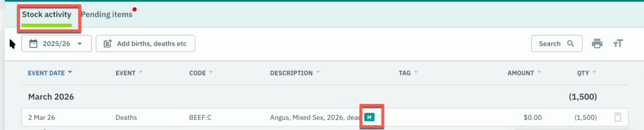Open the Event column filter arrow
644x130 pixels.
point(141,72)
